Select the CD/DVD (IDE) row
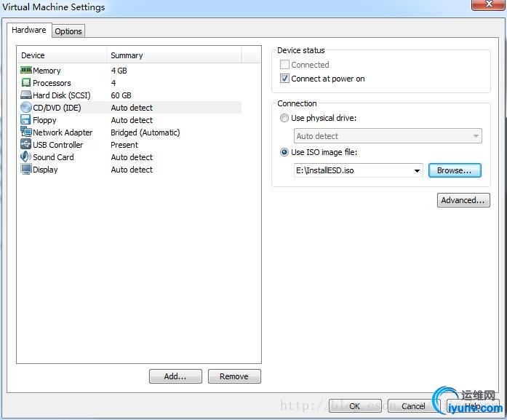The width and height of the screenshot is (507, 420). coord(129,108)
